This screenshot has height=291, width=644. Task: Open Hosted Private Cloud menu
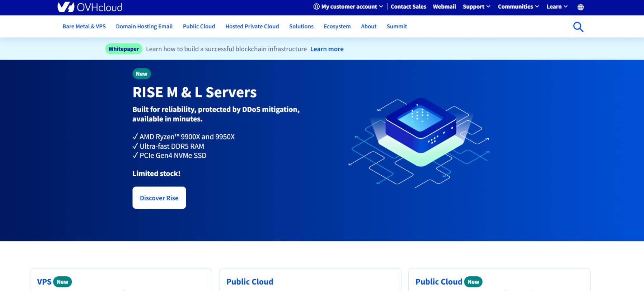coord(252,26)
